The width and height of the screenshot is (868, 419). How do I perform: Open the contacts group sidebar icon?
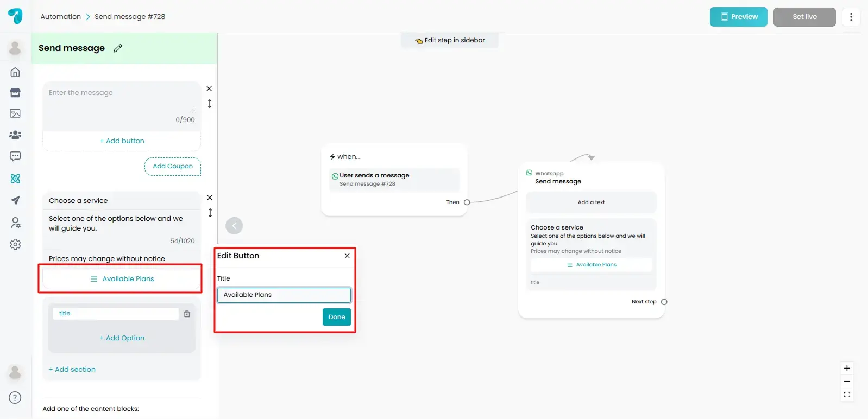coord(15,135)
